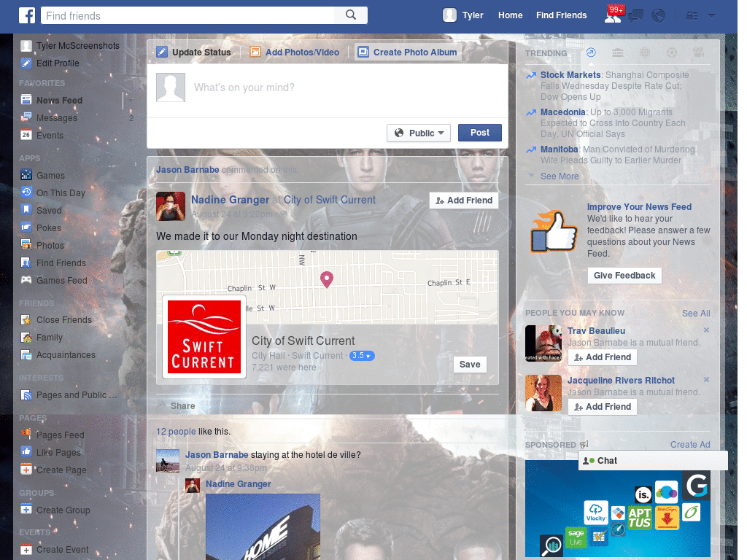Image resolution: width=747 pixels, height=560 pixels.
Task: Click the Create Group plus icon
Action: point(26,510)
